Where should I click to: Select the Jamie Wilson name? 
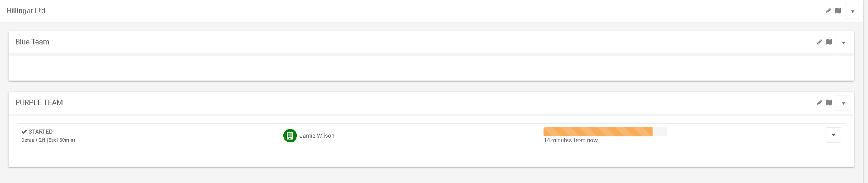point(317,136)
